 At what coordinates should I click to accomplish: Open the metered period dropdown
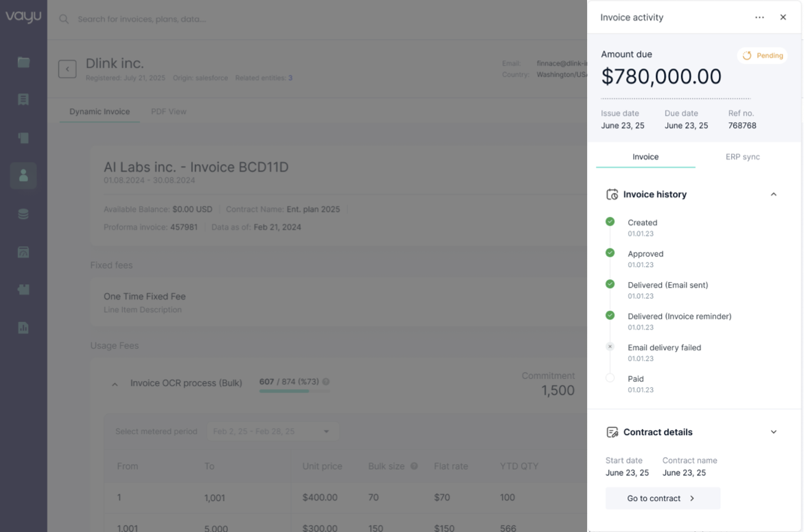272,432
